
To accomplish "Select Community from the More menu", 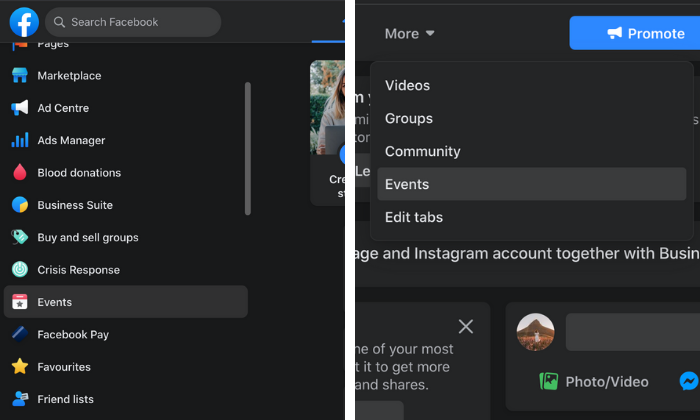I will click(x=531, y=151).
